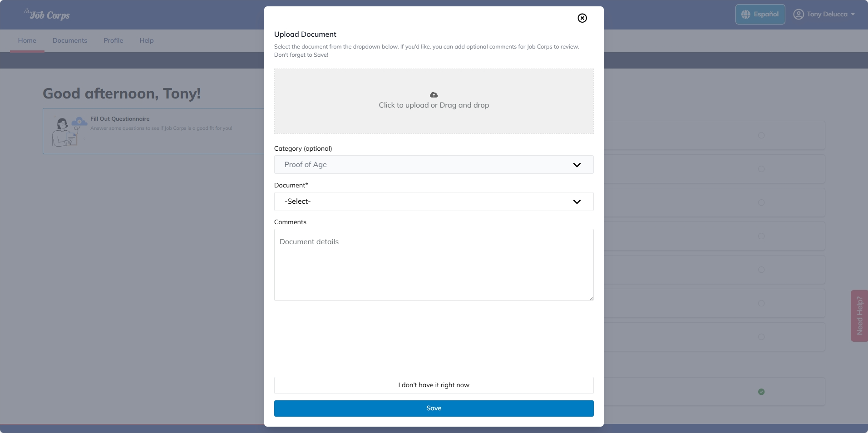Click the Job Corps logo
The width and height of the screenshot is (868, 433).
(47, 15)
